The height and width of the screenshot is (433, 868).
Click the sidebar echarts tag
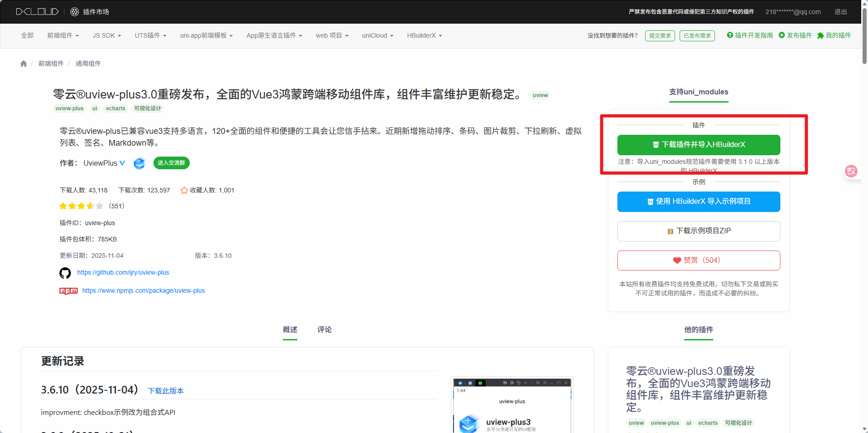click(x=708, y=423)
